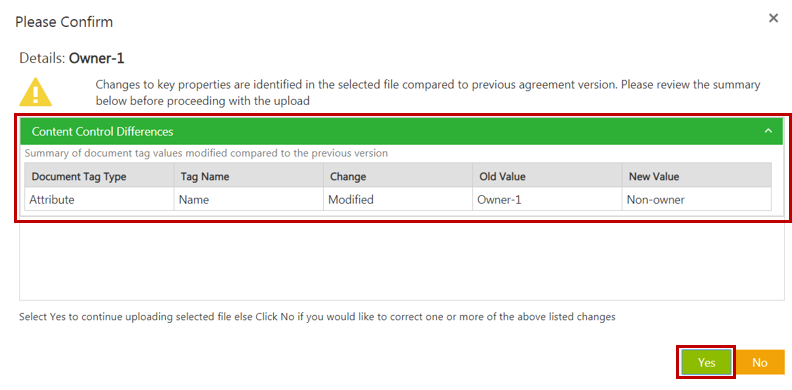This screenshot has width=792, height=390.
Task: Click the New Value column header
Action: click(697, 176)
